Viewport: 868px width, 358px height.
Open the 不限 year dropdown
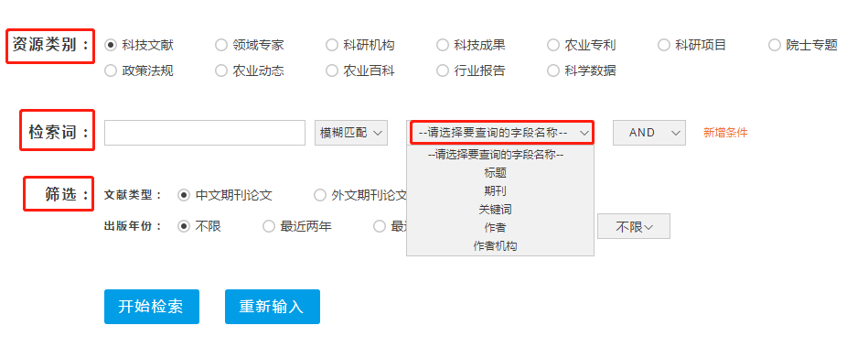[x=634, y=226]
